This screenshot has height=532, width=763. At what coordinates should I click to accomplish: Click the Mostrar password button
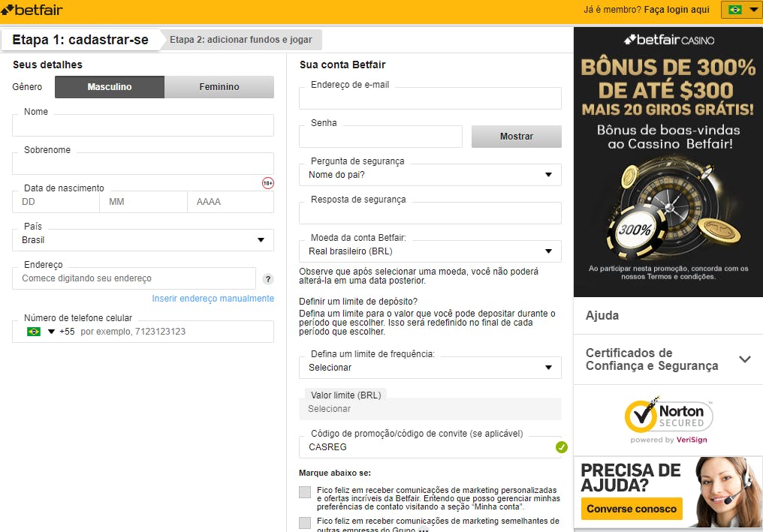pos(516,137)
